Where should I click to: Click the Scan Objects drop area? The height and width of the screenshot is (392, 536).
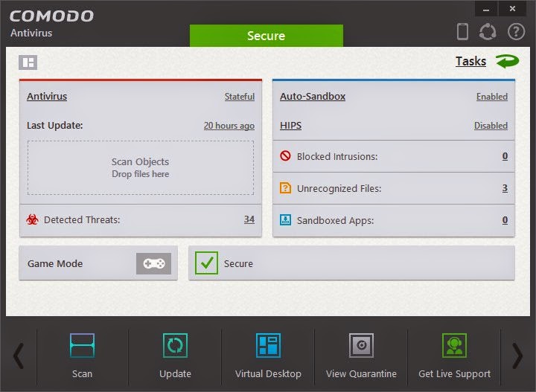click(141, 167)
